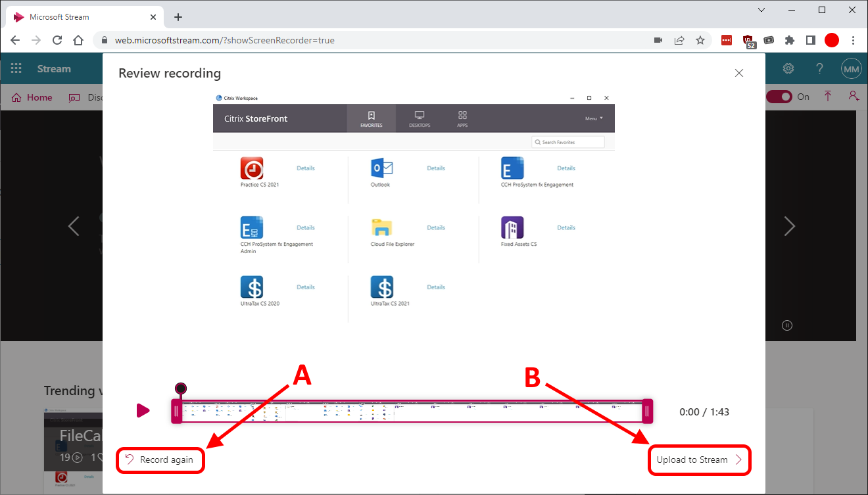Image resolution: width=868 pixels, height=495 pixels.
Task: Open the extensions puzzle piece menu
Action: point(790,40)
